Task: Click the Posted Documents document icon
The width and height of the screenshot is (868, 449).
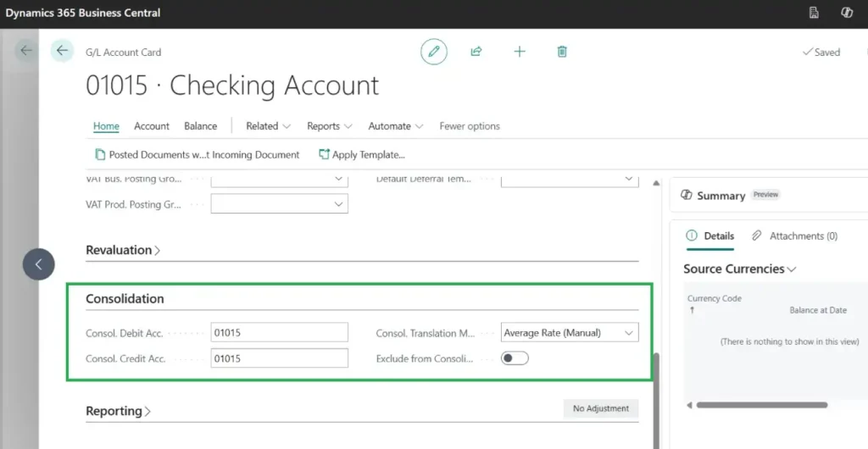Action: pos(100,155)
